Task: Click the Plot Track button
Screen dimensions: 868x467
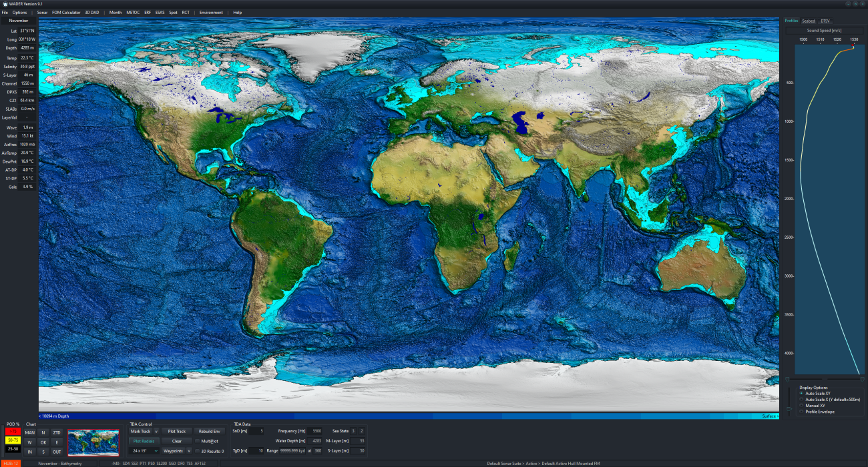Action: (x=176, y=431)
